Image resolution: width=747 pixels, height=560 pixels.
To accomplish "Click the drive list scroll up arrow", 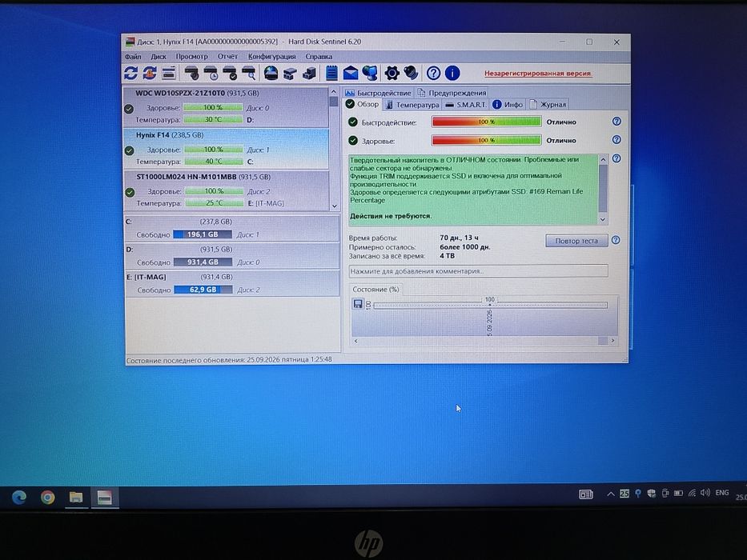I will pyautogui.click(x=334, y=92).
